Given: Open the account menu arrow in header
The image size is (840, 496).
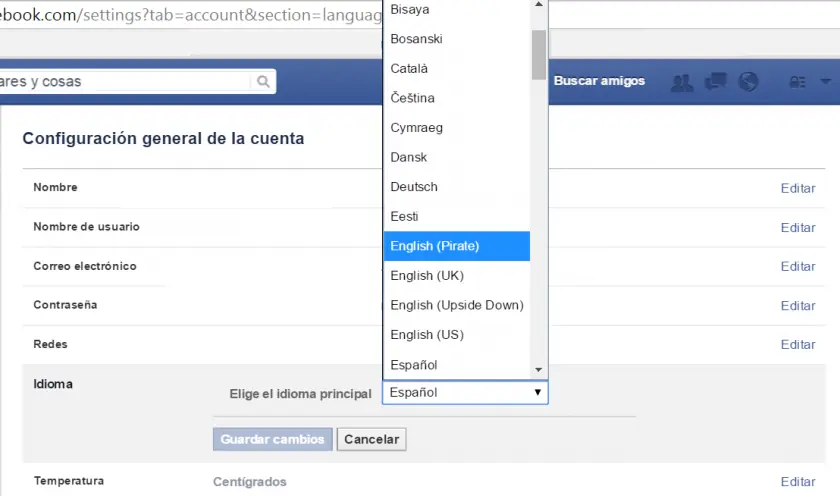Looking at the screenshot, I should click(x=826, y=81).
